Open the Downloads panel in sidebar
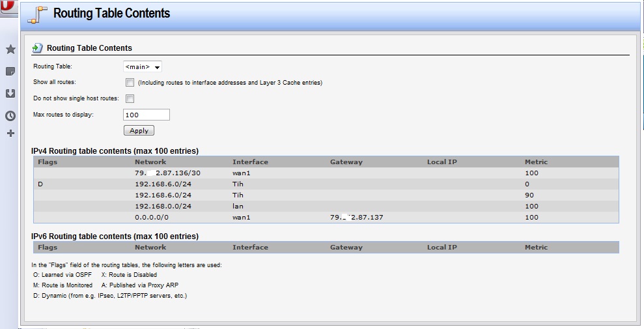 10,94
